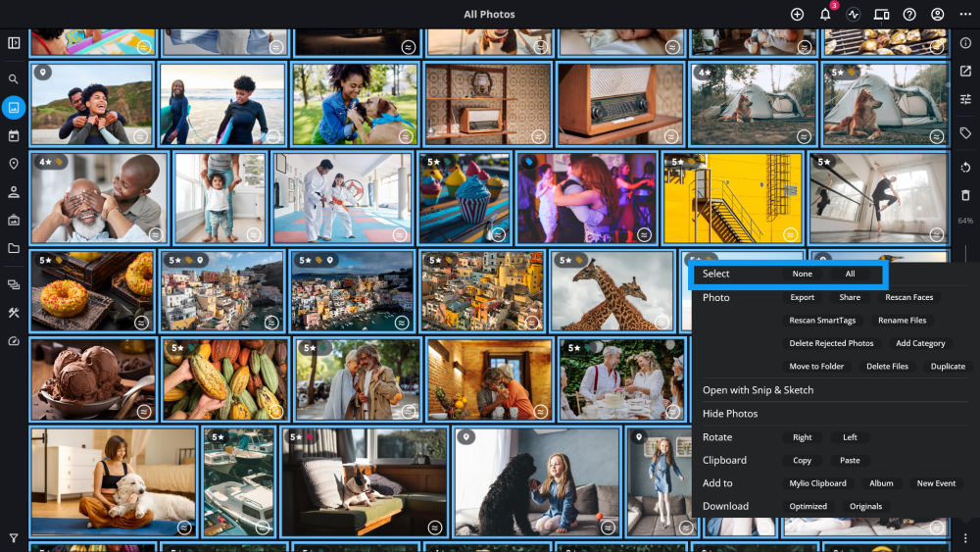Click Paste in the Clipboard row

click(850, 460)
